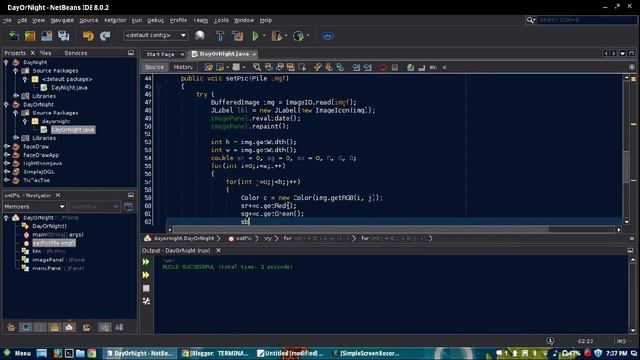Switch to the Blogger window on the taskbar
Screen dimensions: 640x360
[216, 353]
